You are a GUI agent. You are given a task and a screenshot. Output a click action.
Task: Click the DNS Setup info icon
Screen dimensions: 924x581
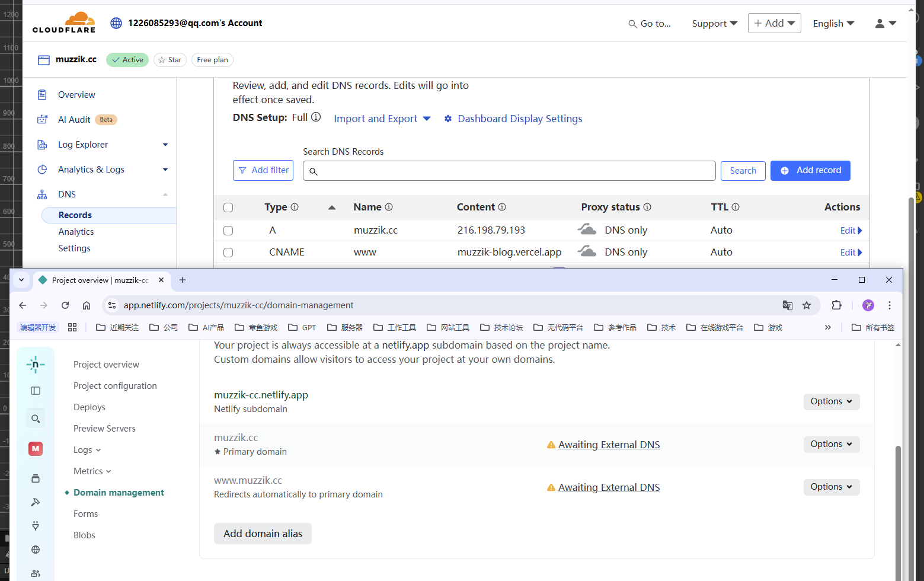pos(316,117)
